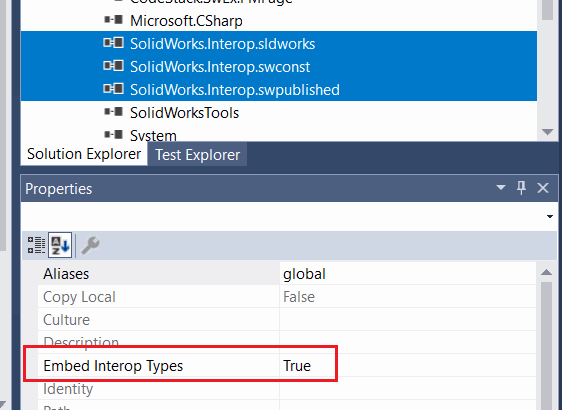Switch to the Solution Explorer tab
Screen dimensions: 562x410
pos(84,154)
